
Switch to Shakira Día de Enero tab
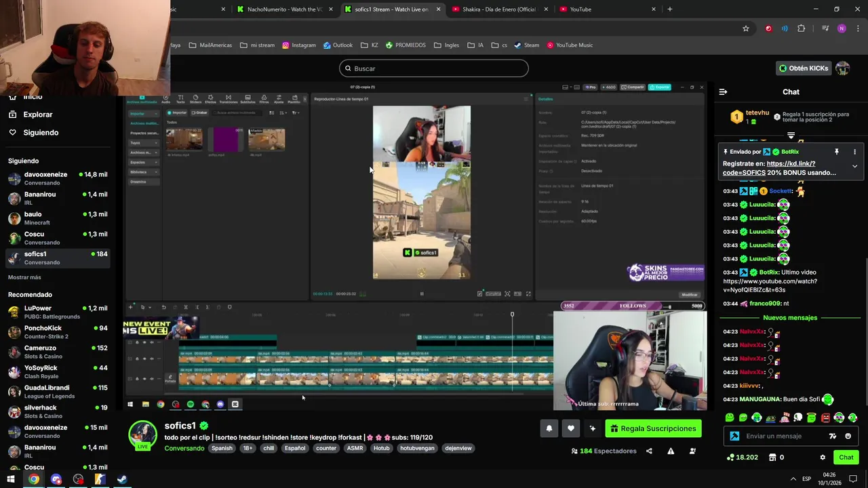499,9
